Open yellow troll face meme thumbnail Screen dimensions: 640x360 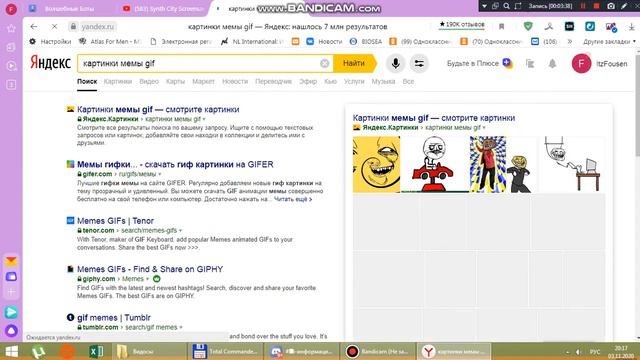(x=376, y=164)
